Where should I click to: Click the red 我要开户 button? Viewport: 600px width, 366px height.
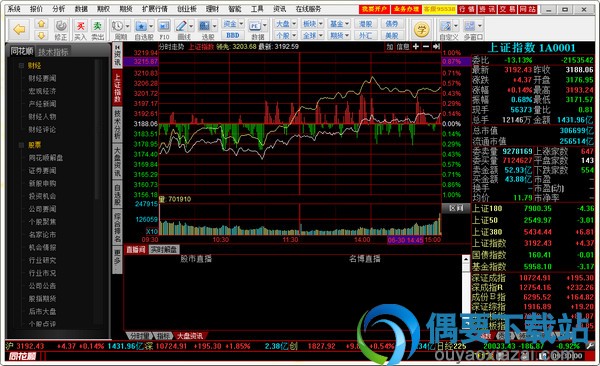pyautogui.click(x=374, y=9)
